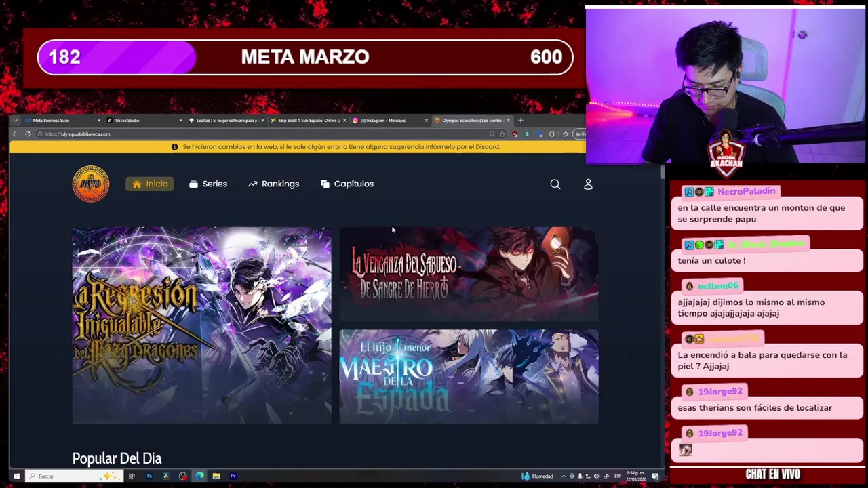
Task: Open Task View on the taskbar
Action: pos(132,476)
